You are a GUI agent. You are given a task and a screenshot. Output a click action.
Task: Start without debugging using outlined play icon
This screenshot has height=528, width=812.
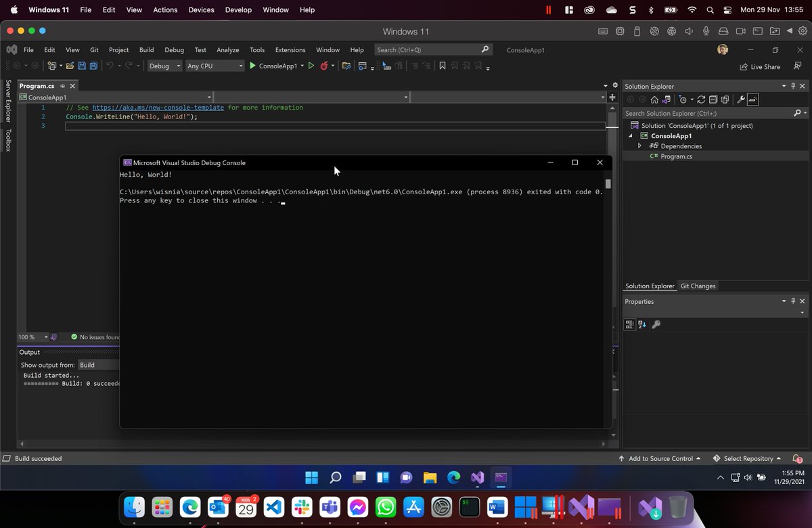tap(311, 66)
